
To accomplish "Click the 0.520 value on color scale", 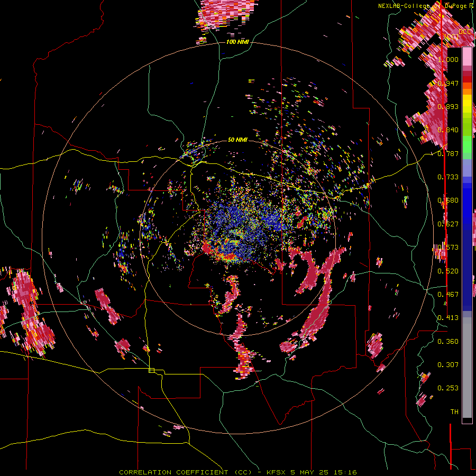I will [448, 271].
